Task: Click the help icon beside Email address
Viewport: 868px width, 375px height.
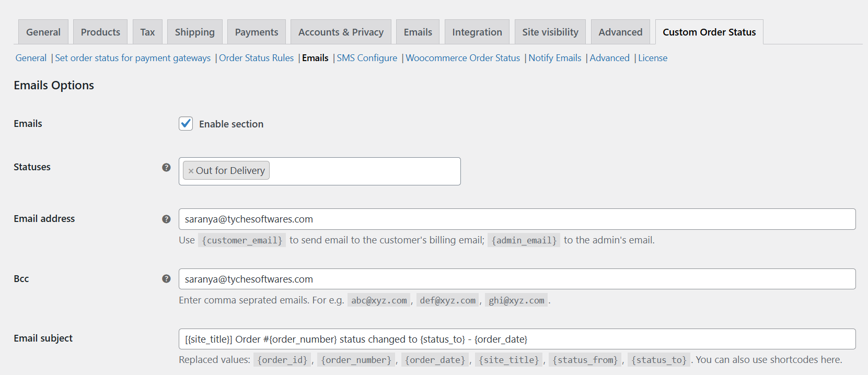Action: click(x=166, y=219)
